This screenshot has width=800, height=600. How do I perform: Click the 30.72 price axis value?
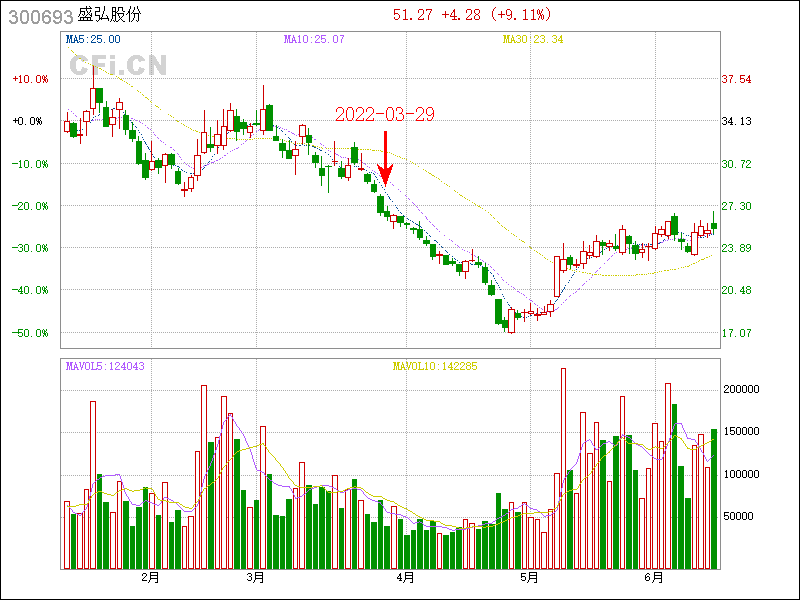736,164
